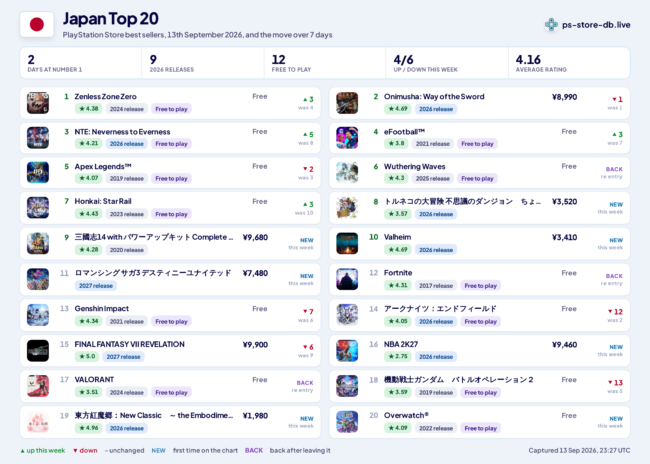The height and width of the screenshot is (464, 650).
Task: Select the eFootball game title
Action: tap(404, 132)
